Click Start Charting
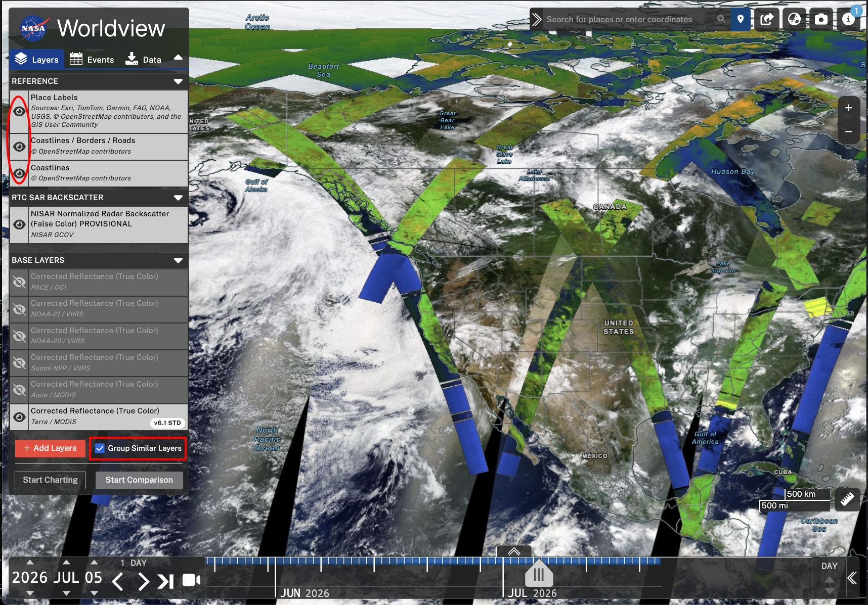The width and height of the screenshot is (868, 605). 51,480
